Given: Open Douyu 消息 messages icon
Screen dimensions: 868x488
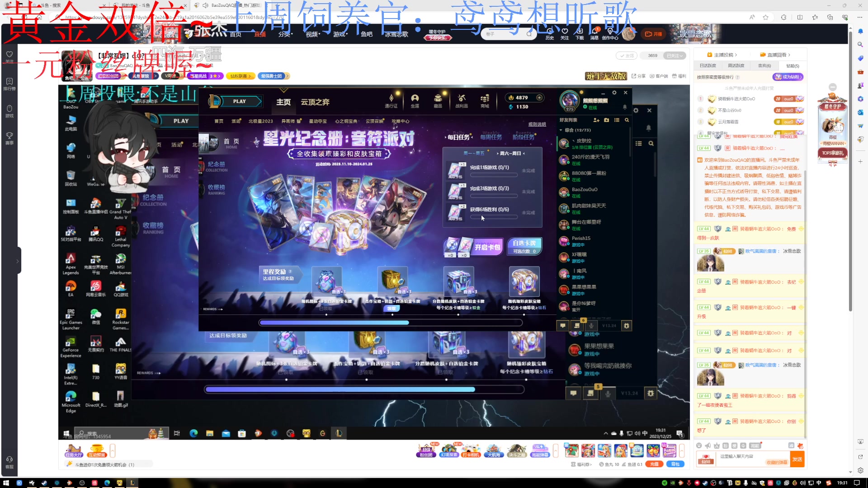Looking at the screenshot, I should point(594,33).
